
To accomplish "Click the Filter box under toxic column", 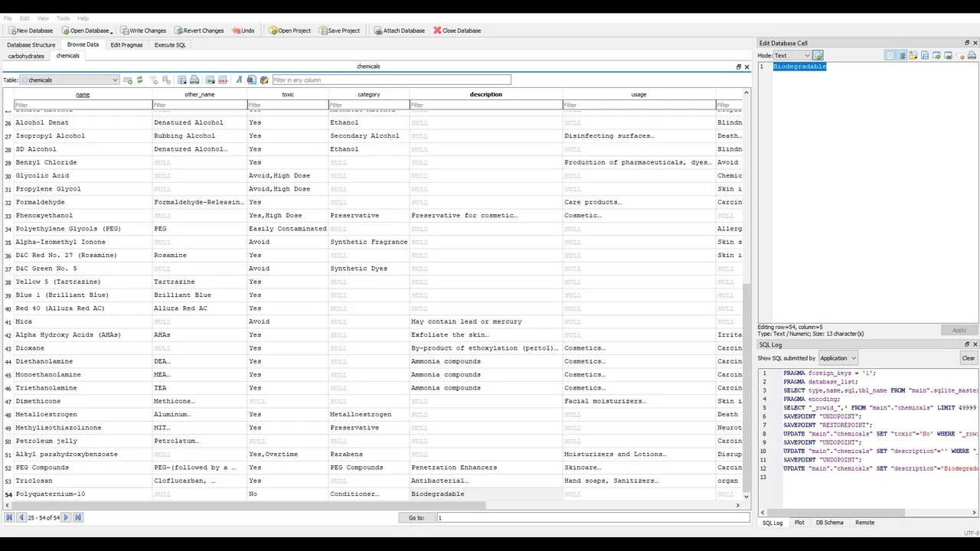I will click(288, 105).
